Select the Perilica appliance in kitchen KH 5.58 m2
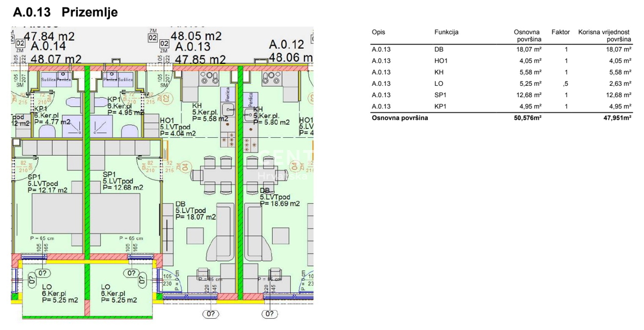Screen dimensions: 644x330 pos(228,96)
